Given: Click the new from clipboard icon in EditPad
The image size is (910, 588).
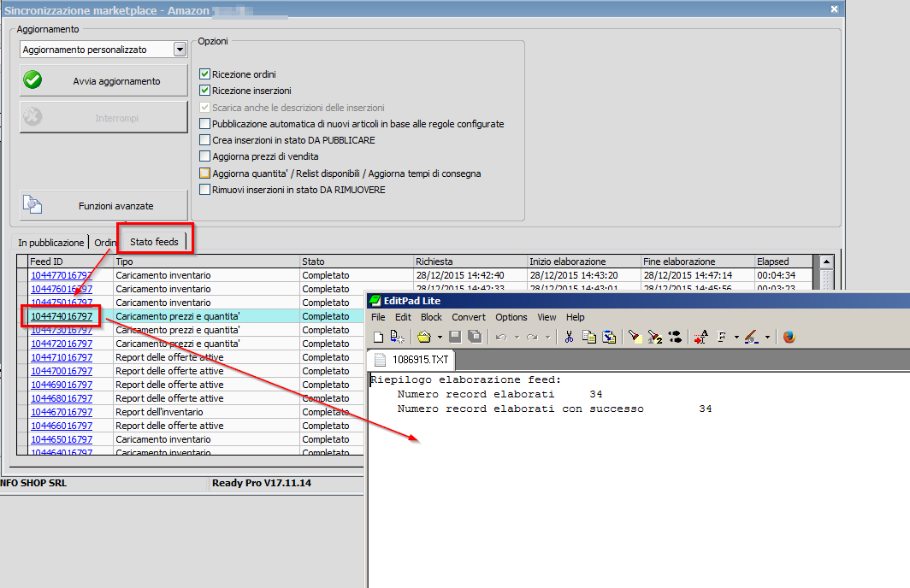Looking at the screenshot, I should pyautogui.click(x=398, y=337).
